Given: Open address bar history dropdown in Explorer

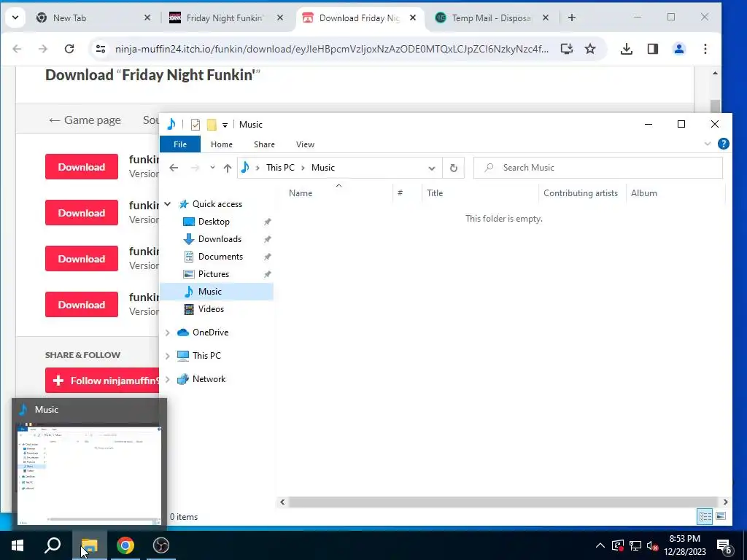Looking at the screenshot, I should pos(432,168).
